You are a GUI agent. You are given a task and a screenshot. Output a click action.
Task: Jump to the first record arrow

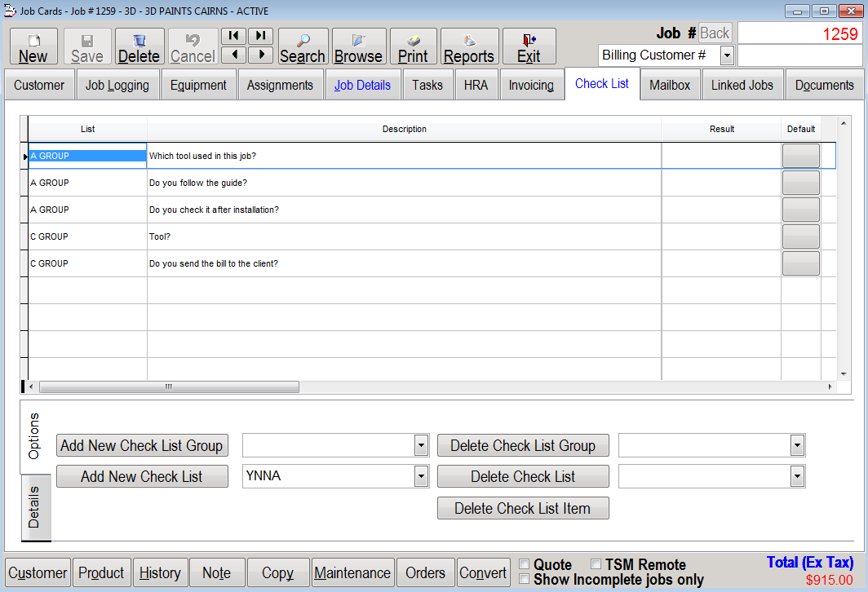pos(234,36)
